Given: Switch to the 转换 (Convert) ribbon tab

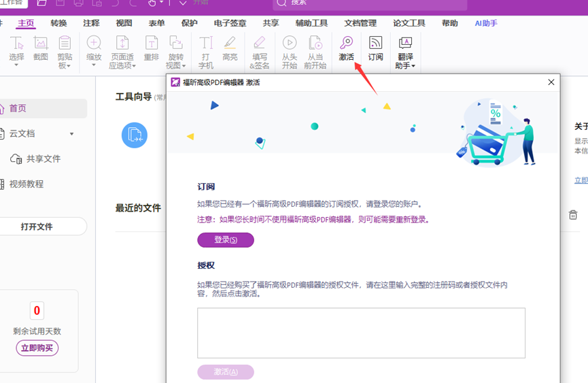Looking at the screenshot, I should coord(58,23).
